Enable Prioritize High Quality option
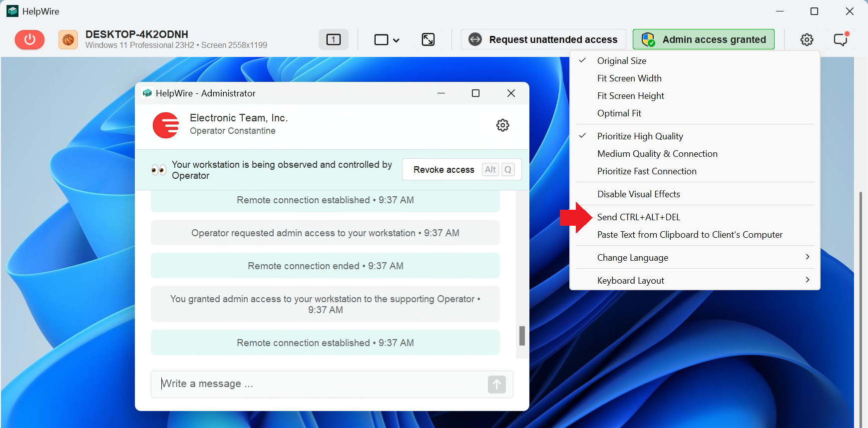Screen dimensions: 868x428 640,136
